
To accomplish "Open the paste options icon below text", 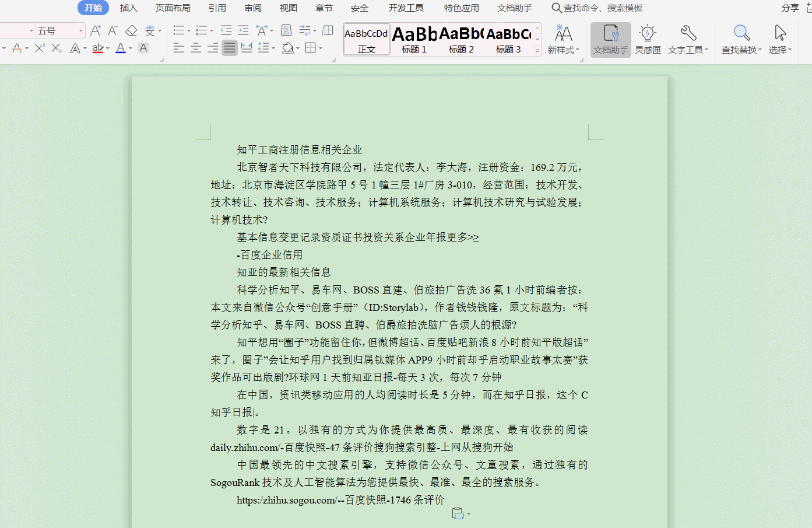I will [461, 513].
